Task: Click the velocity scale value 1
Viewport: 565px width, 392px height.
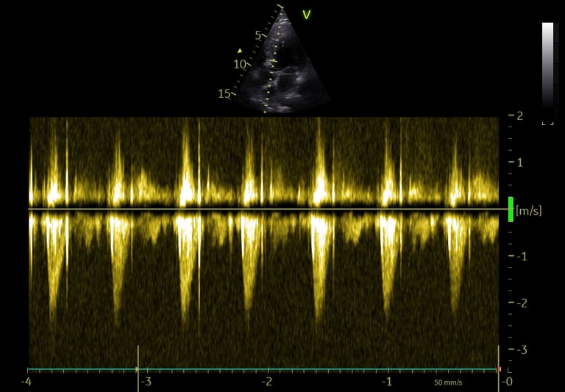Action: [x=520, y=163]
